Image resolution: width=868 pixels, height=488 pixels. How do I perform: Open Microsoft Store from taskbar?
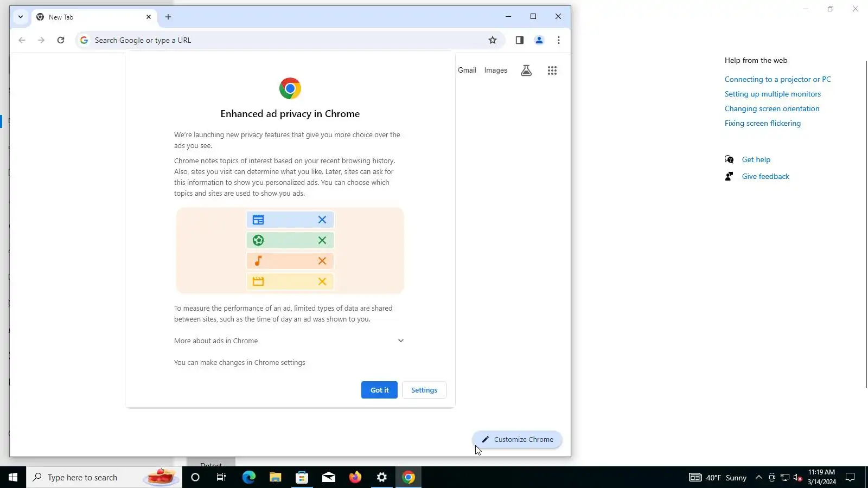[302, 477]
